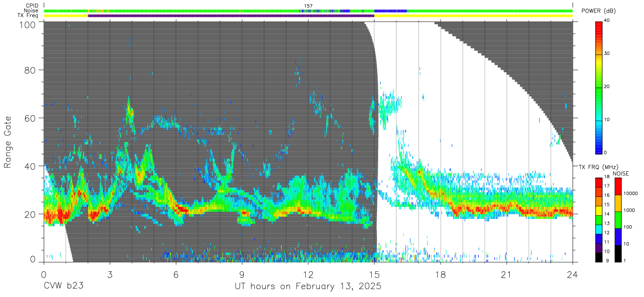Click the TX FRQ (MHz) legend title
Image resolution: width=644 pixels, height=297 pixels.
click(598, 167)
